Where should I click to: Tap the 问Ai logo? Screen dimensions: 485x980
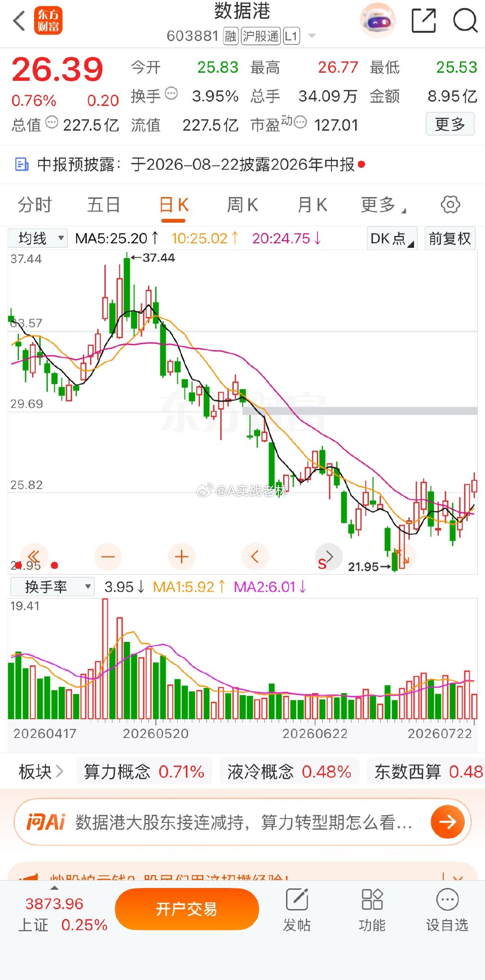[x=46, y=822]
